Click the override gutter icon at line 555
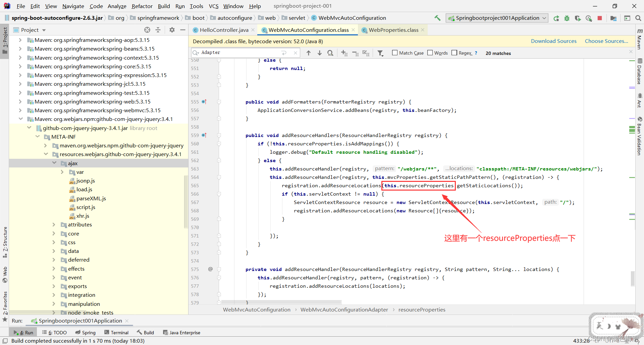 204,101
